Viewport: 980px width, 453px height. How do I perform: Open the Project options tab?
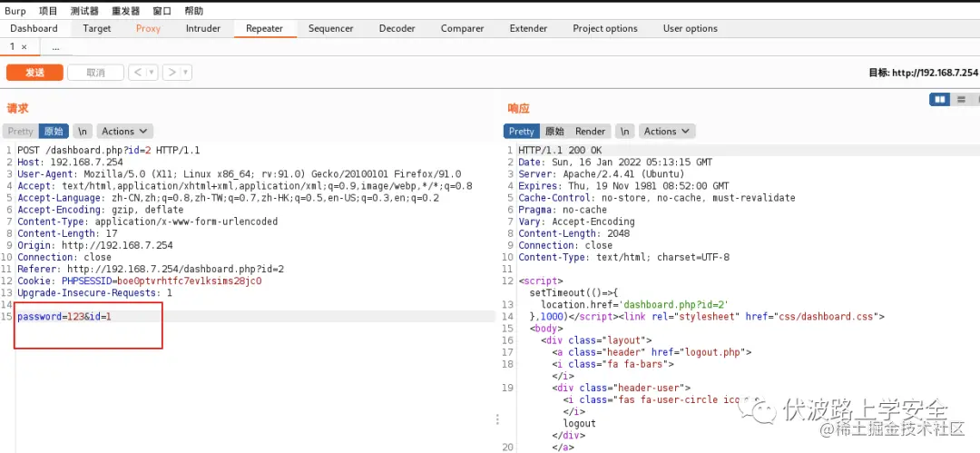tap(605, 29)
